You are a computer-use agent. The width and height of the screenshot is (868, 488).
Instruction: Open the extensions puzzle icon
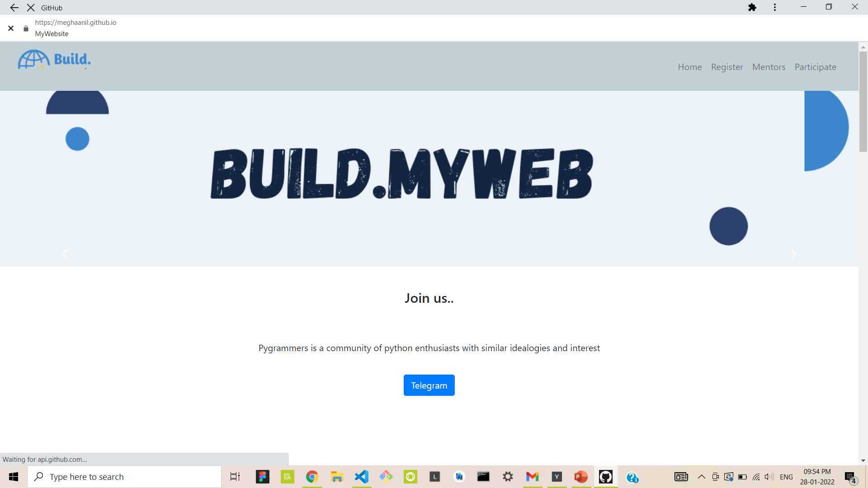[x=752, y=8]
